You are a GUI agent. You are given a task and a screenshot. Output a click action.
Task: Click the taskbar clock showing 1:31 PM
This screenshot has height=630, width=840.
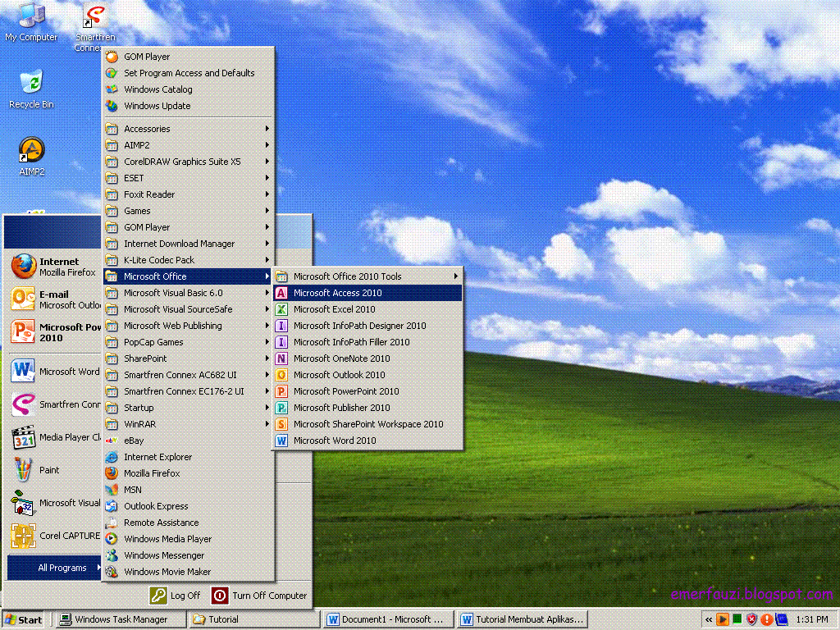[812, 620]
